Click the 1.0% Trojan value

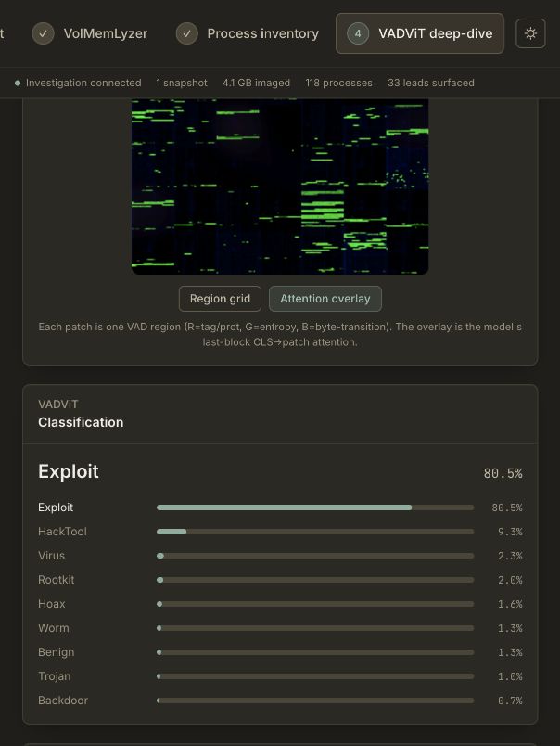510,676
